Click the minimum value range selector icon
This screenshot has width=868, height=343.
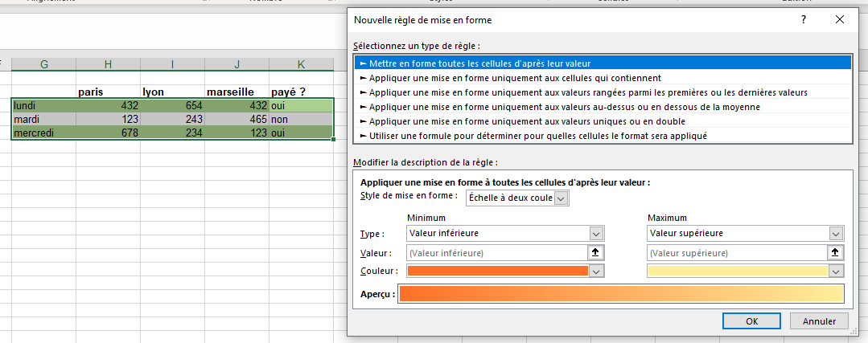click(x=596, y=252)
